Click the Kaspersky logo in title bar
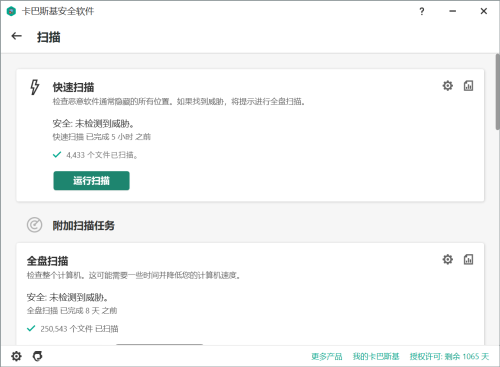This screenshot has width=500, height=367. pyautogui.click(x=11, y=11)
